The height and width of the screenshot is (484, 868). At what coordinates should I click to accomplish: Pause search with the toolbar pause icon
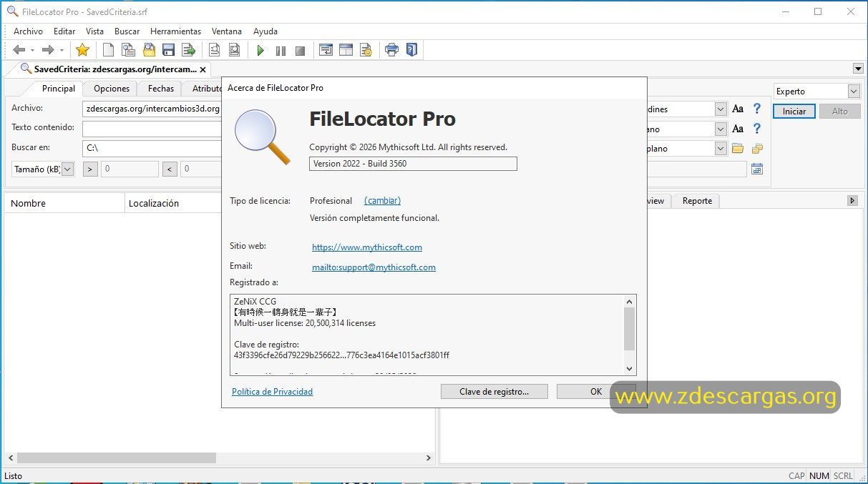click(x=281, y=50)
